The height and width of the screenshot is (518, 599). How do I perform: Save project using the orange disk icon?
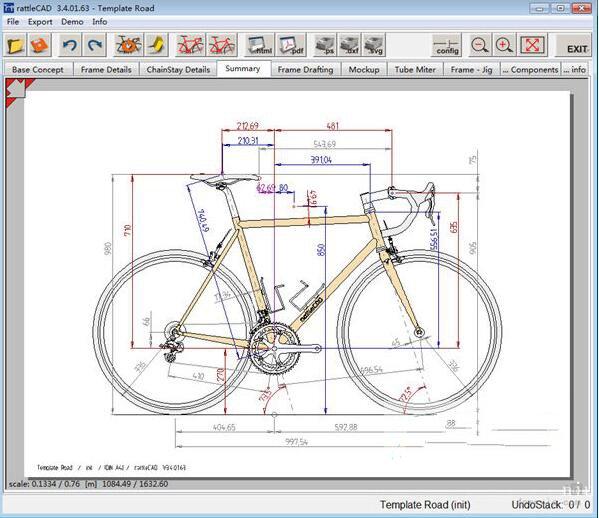pyautogui.click(x=39, y=45)
